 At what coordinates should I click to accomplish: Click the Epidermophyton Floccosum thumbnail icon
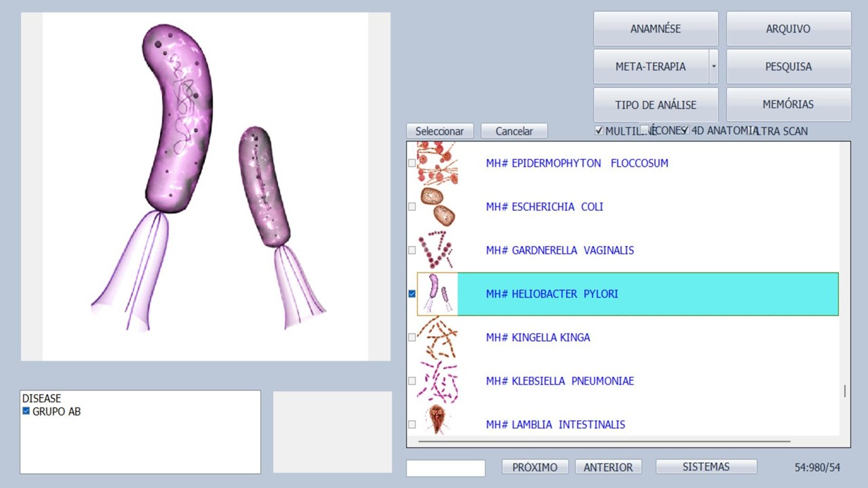coord(437,163)
